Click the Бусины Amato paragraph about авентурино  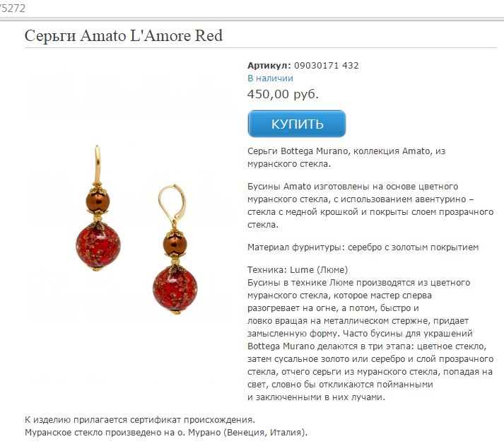[x=370, y=206]
